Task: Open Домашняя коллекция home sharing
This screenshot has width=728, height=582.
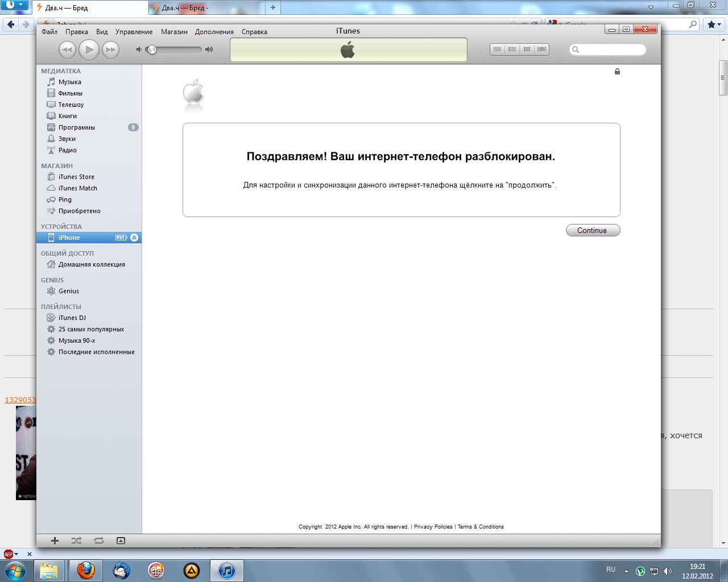Action: pyautogui.click(x=89, y=264)
